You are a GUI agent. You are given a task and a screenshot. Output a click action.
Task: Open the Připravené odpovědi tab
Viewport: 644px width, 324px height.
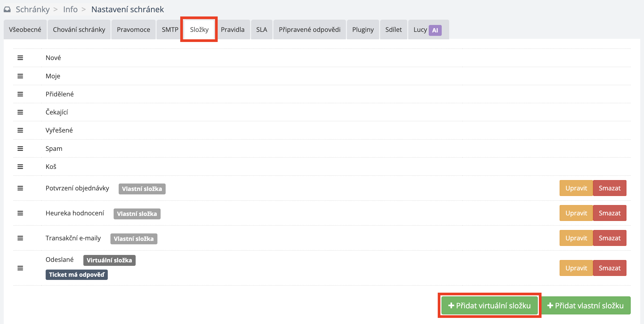click(309, 30)
